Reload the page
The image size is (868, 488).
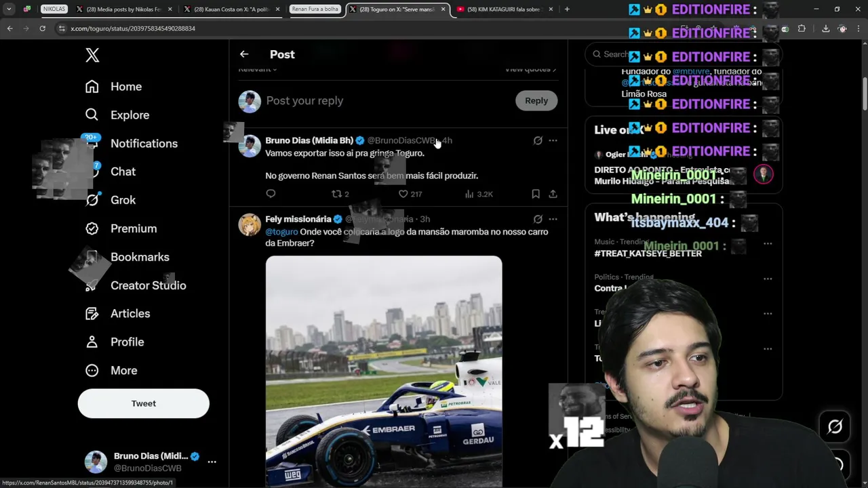point(42,28)
